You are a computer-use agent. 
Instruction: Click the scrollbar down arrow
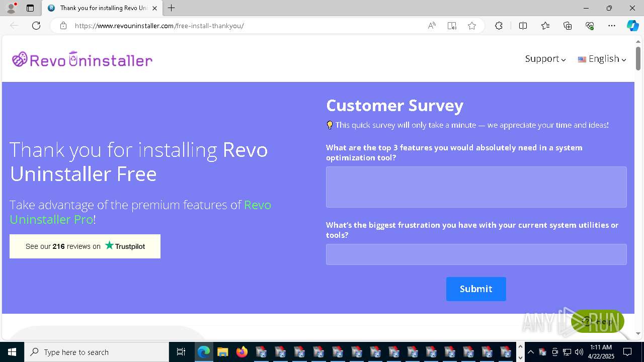click(638, 333)
